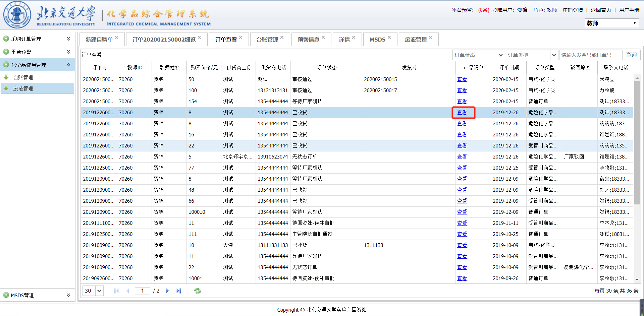
Task: Close the 新建自购单 tab
Action: point(117,38)
